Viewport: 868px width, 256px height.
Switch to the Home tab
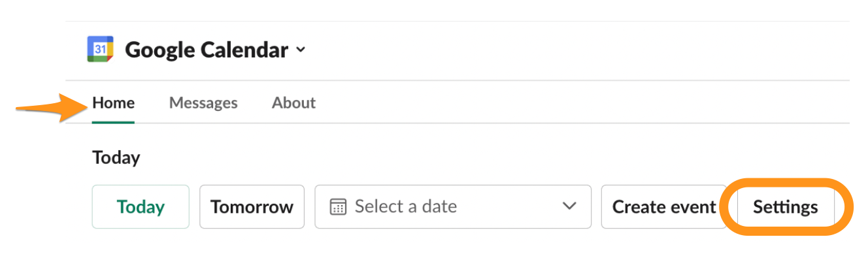tap(114, 103)
